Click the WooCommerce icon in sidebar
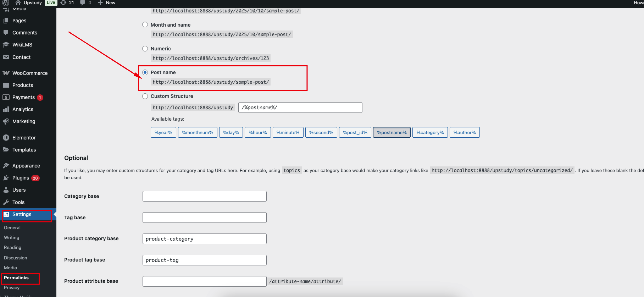This screenshot has height=297, width=644. 6,73
